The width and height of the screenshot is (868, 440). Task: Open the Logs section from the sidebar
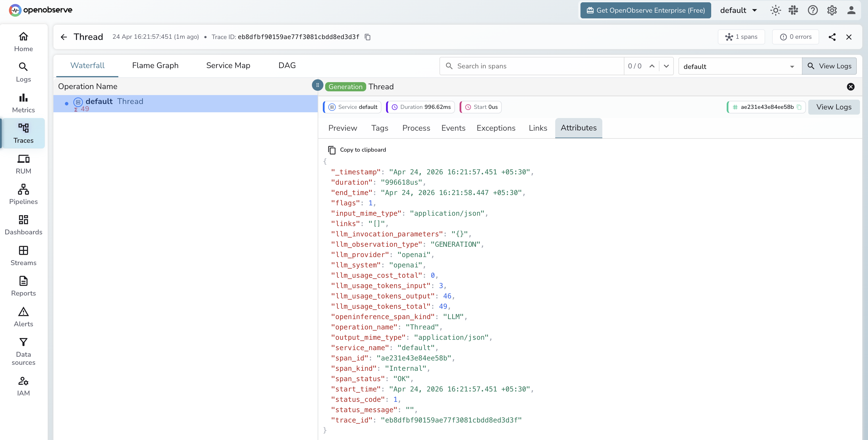click(23, 72)
